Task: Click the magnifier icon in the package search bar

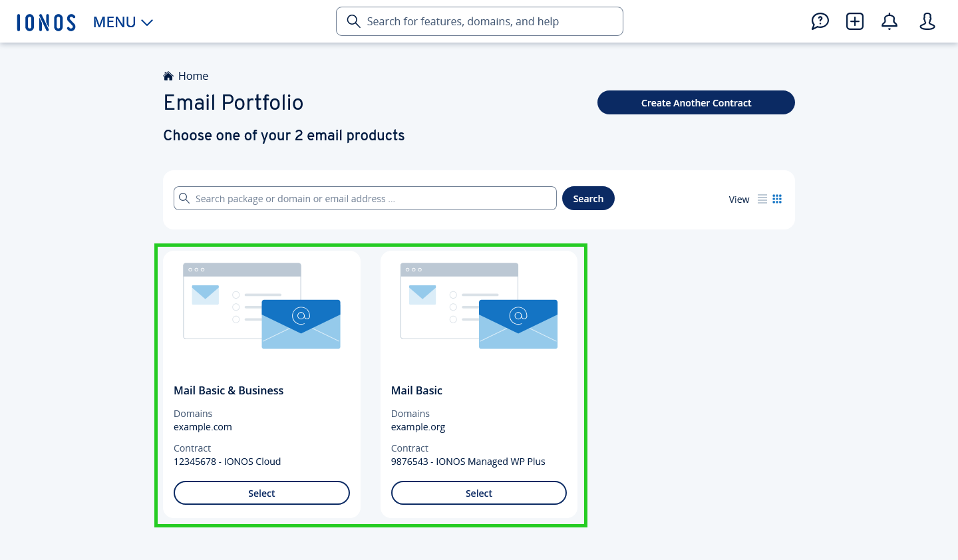Action: click(x=184, y=198)
